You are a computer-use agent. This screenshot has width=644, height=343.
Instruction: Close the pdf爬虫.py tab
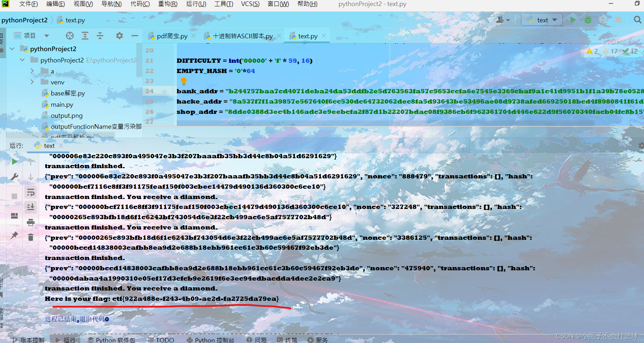tap(194, 36)
